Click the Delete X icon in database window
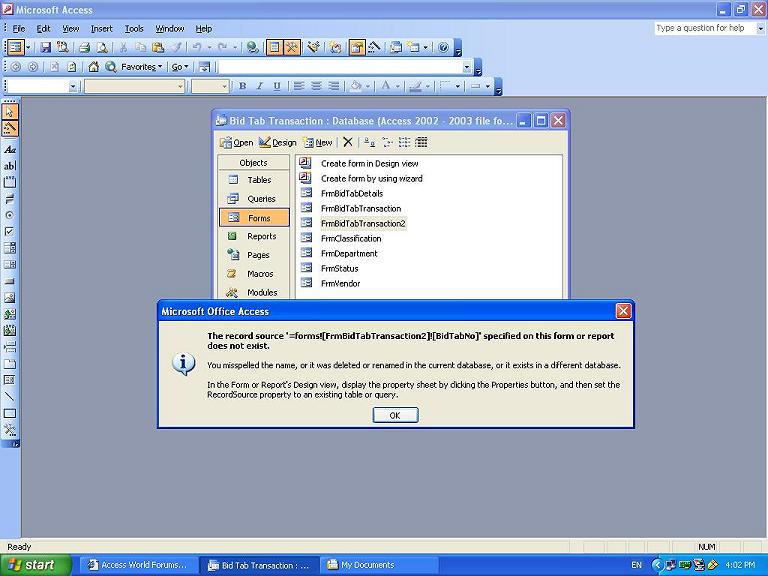This screenshot has height=576, width=768. tap(348, 142)
